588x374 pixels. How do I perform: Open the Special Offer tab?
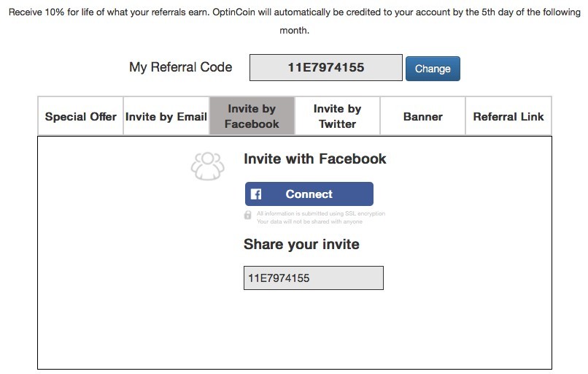(81, 116)
